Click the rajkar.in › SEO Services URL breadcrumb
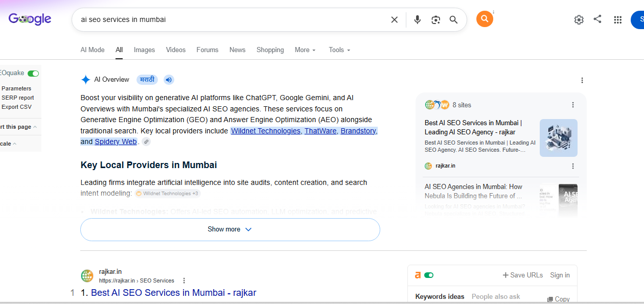This screenshot has height=304, width=644. [136, 280]
